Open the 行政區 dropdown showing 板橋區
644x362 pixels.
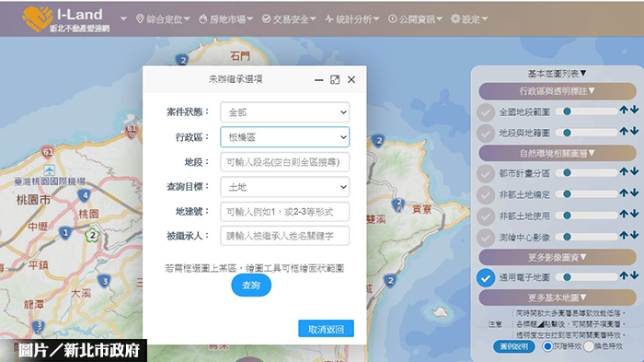point(284,137)
